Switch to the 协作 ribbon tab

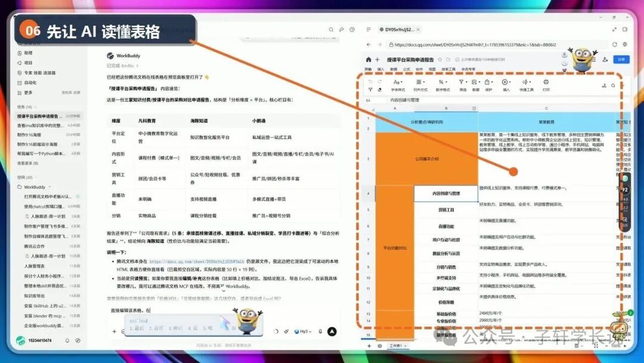pyautogui.click(x=419, y=69)
